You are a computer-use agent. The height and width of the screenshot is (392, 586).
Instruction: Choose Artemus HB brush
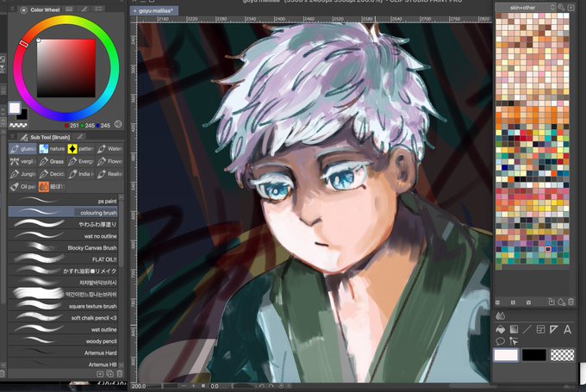coord(63,364)
